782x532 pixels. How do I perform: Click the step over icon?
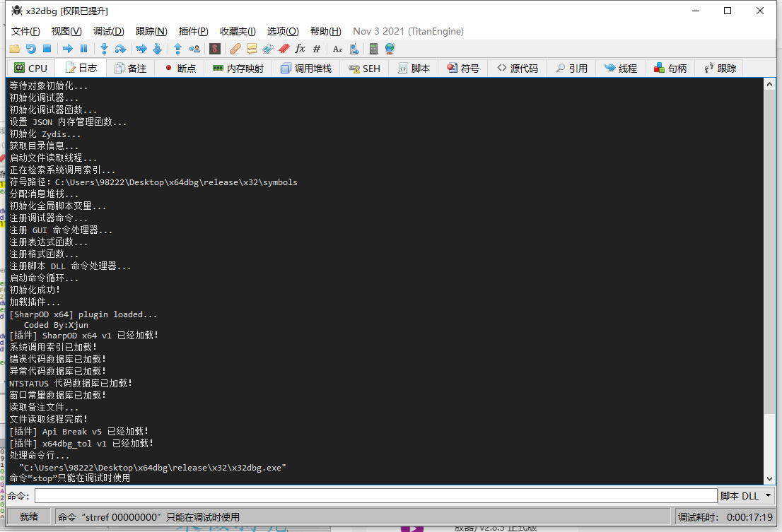[120, 49]
